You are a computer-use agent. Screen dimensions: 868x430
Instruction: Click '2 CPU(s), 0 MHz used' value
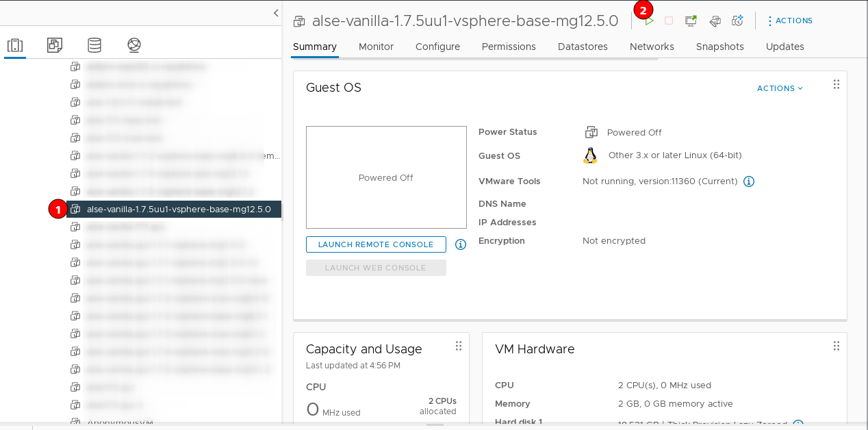[x=665, y=385]
